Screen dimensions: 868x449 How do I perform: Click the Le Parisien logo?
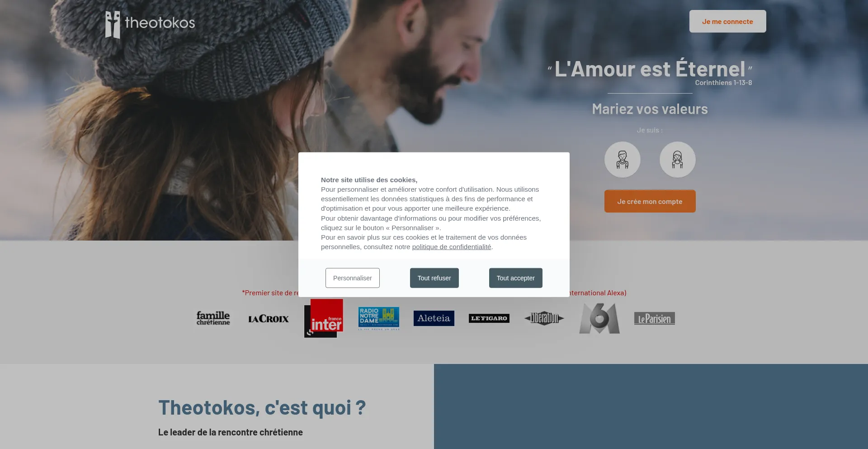(655, 318)
